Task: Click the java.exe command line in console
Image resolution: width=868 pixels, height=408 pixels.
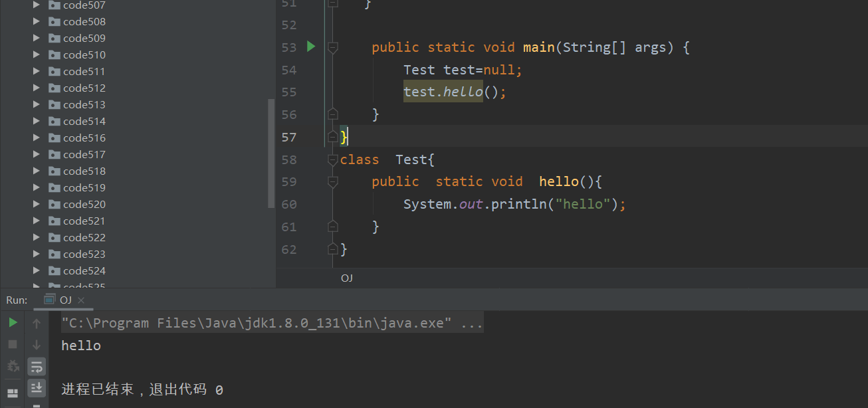Action: pyautogui.click(x=272, y=324)
